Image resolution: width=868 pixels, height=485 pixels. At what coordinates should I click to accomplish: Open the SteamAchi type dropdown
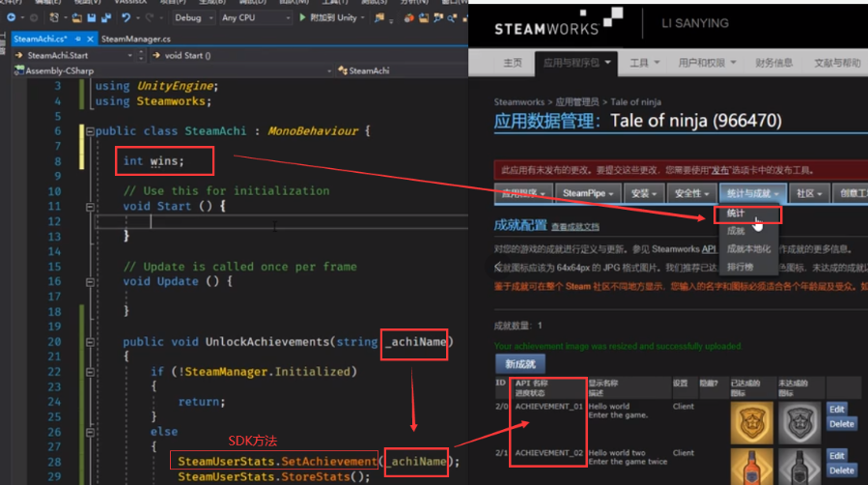tap(403, 71)
